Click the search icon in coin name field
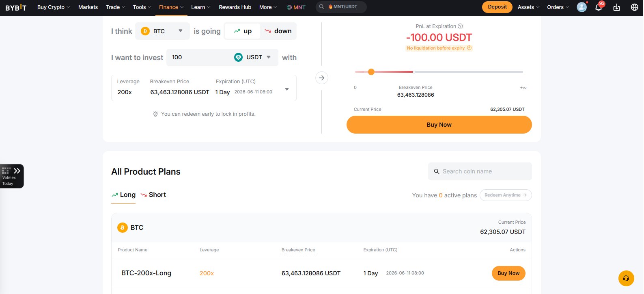This screenshot has width=644, height=294. [x=437, y=171]
